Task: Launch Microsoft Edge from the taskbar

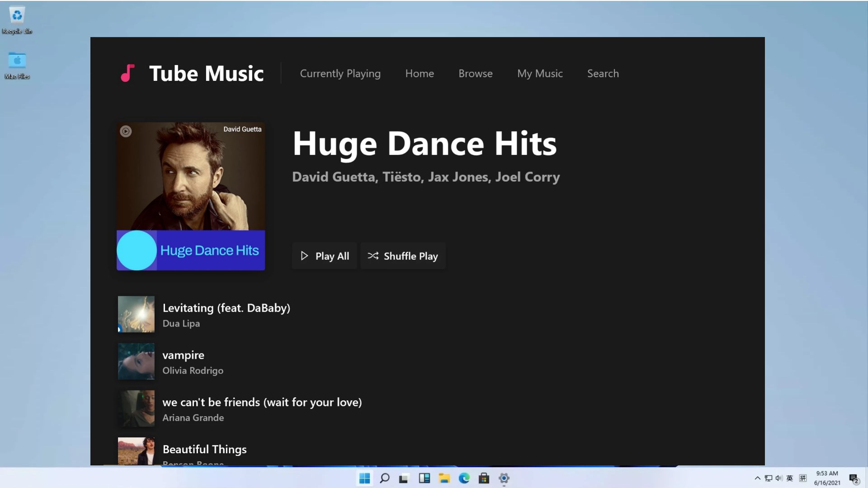Action: coord(464,478)
